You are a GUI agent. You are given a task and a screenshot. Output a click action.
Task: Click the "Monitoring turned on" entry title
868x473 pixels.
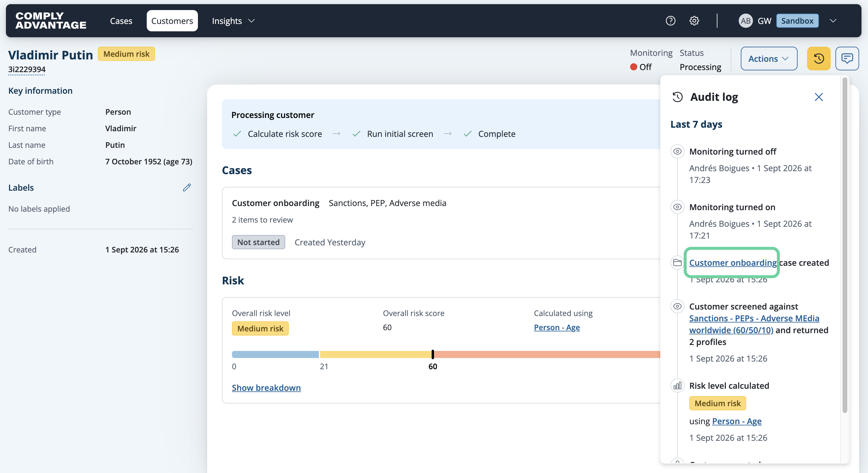[x=732, y=207]
